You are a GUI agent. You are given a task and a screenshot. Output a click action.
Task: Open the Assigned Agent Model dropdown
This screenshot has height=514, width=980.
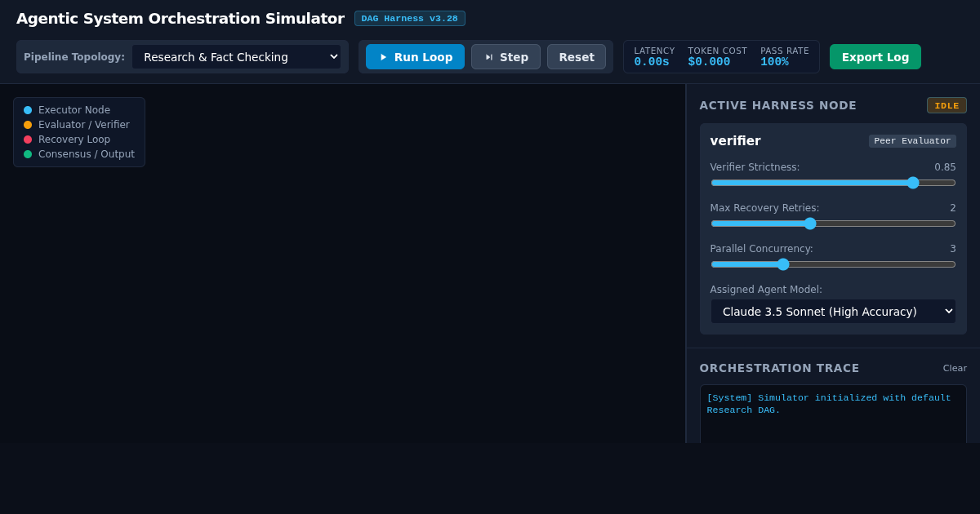point(833,312)
